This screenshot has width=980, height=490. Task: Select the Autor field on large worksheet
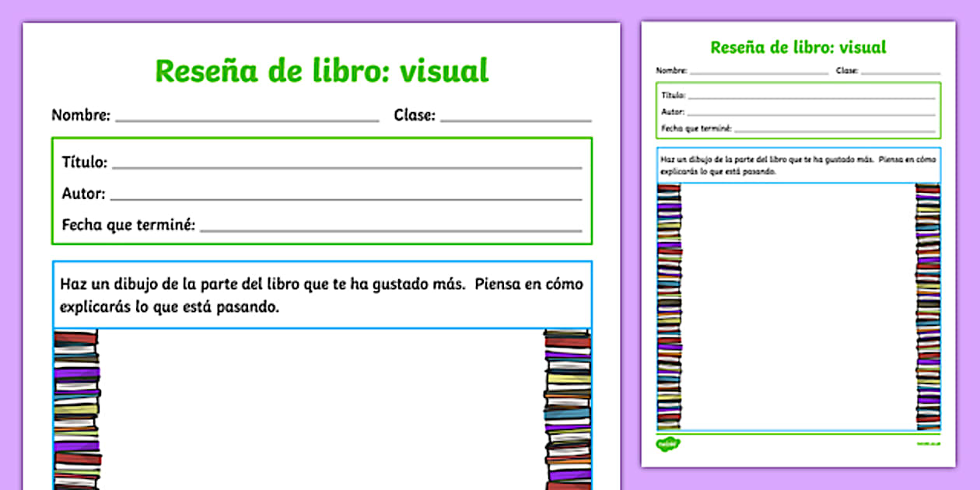tap(346, 195)
